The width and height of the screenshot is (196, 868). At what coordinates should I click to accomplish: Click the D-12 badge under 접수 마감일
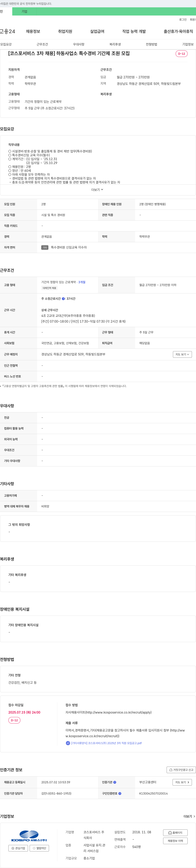tap(14, 720)
